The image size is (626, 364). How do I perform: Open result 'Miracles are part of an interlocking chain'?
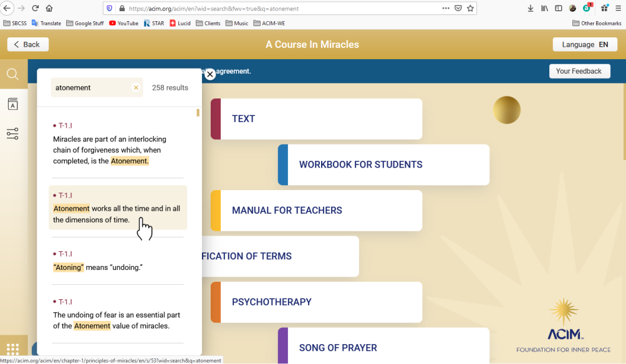[x=117, y=145]
